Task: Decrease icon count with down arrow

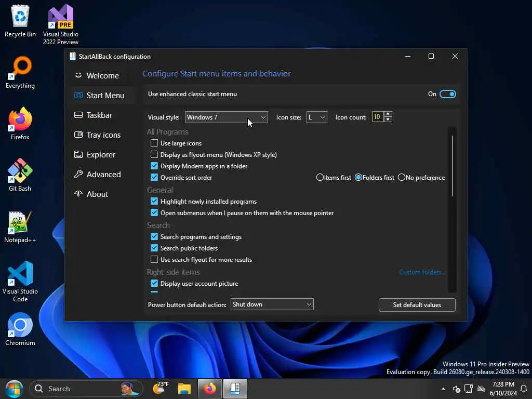Action: (388, 120)
